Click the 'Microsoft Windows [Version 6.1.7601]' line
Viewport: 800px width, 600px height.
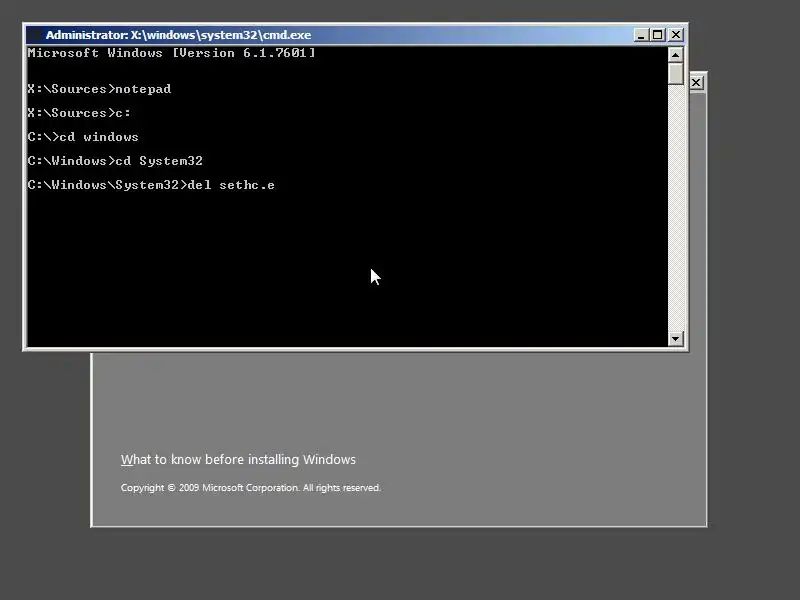[171, 53]
